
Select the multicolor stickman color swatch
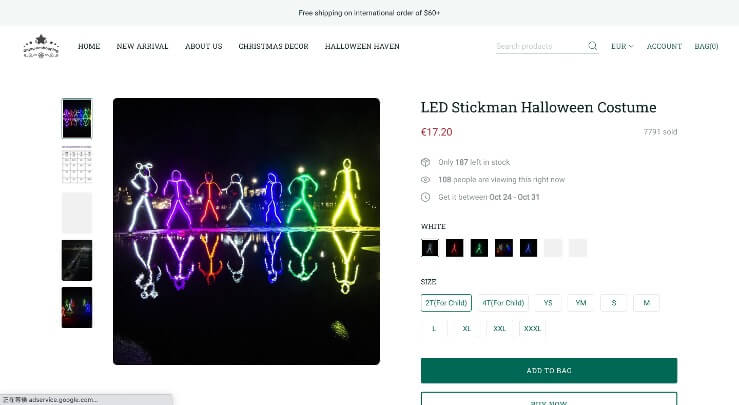(x=504, y=248)
